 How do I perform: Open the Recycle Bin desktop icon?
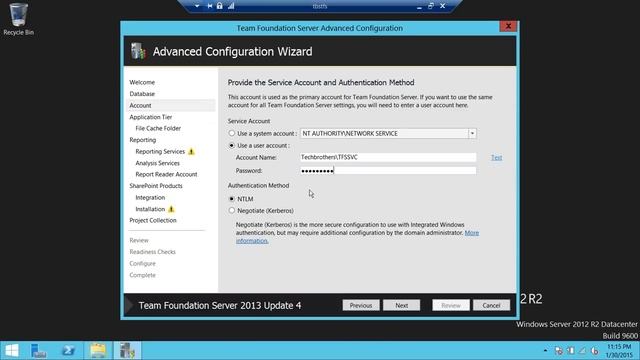click(18, 19)
